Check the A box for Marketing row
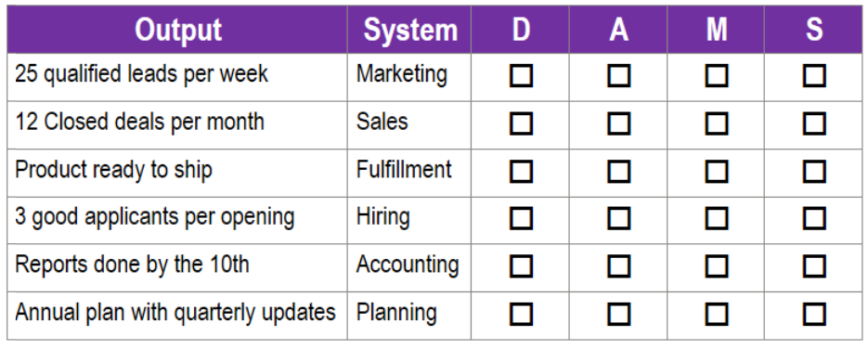The height and width of the screenshot is (349, 868). point(618,76)
